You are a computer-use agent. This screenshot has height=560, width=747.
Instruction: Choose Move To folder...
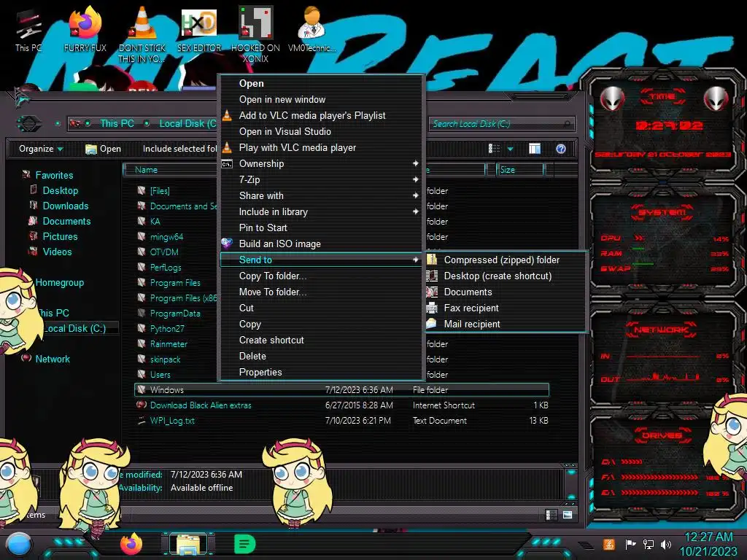coord(321,292)
